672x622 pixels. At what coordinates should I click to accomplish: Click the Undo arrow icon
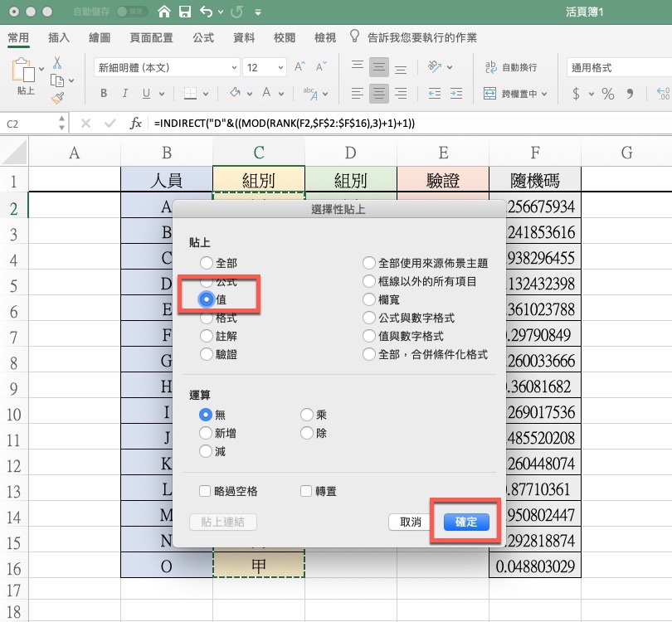pyautogui.click(x=206, y=12)
